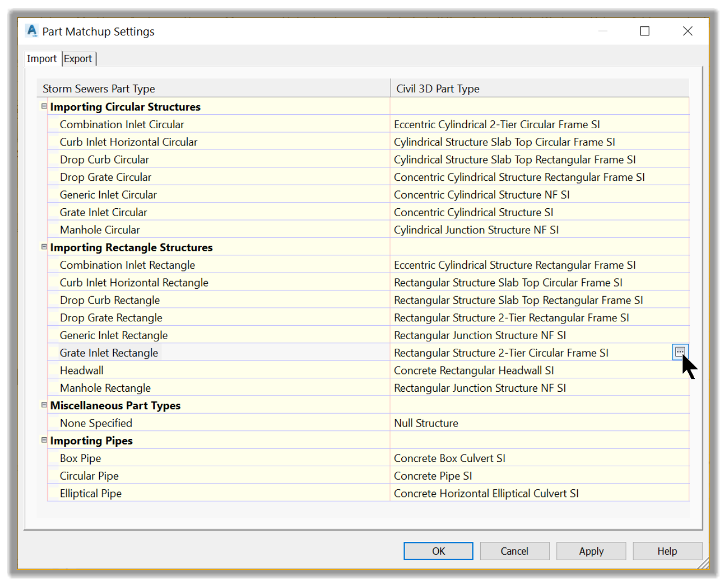
Task: Apply the part matchup changes
Action: [x=591, y=551]
